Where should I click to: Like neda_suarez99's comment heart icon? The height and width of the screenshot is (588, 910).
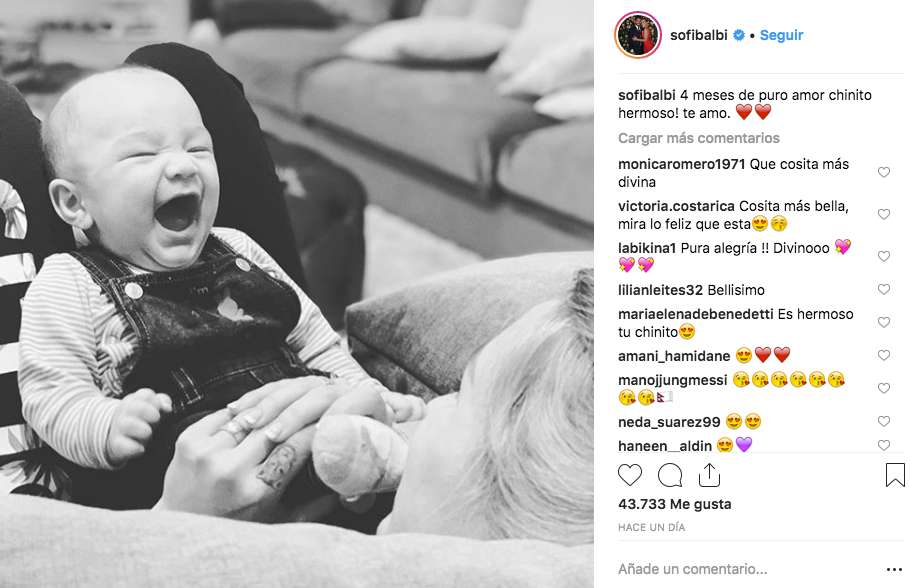click(x=883, y=421)
